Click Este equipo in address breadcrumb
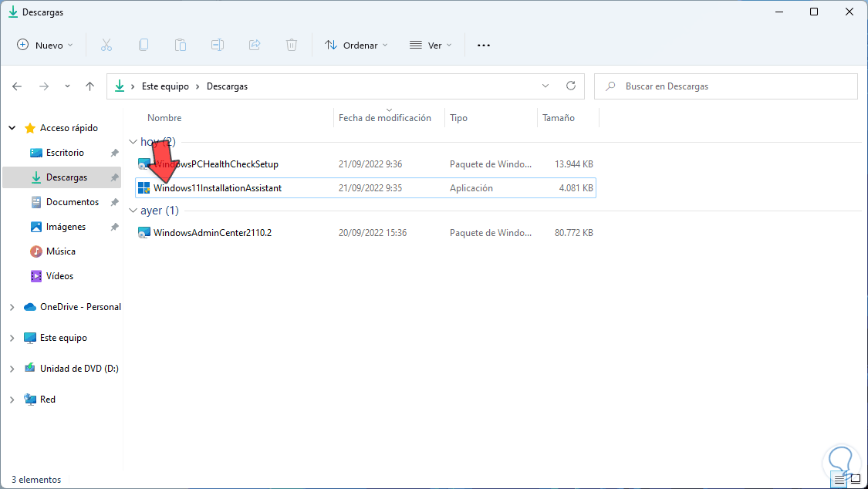This screenshot has height=489, width=868. coord(165,86)
